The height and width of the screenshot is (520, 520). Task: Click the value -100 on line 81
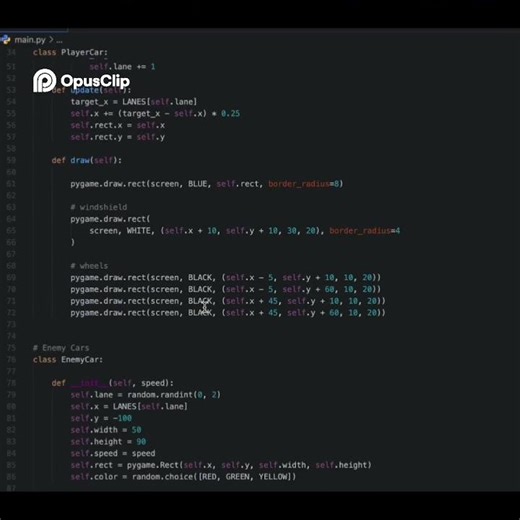tap(122, 418)
